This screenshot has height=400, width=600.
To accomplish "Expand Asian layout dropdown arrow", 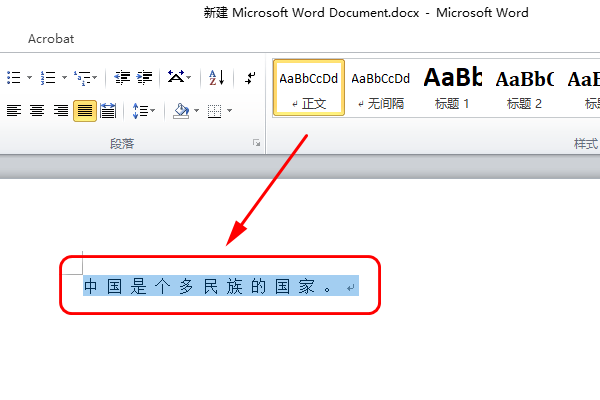I will coord(189,78).
